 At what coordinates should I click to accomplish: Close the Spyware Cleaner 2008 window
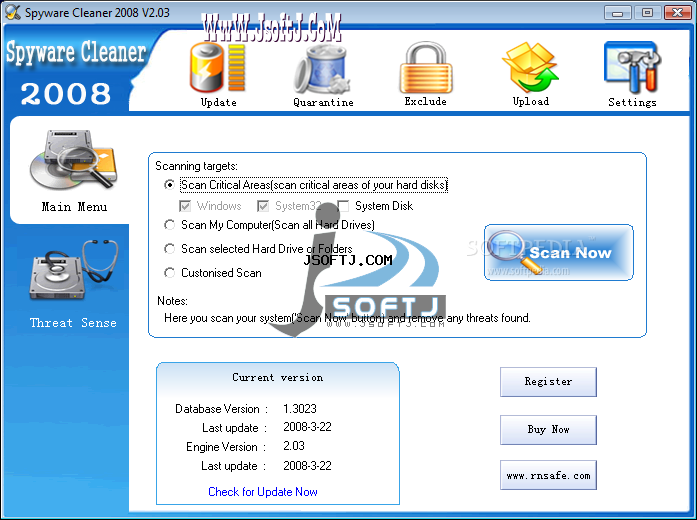pyautogui.click(x=677, y=12)
